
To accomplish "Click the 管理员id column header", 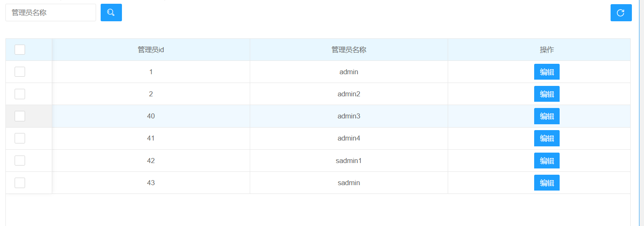I will 151,50.
